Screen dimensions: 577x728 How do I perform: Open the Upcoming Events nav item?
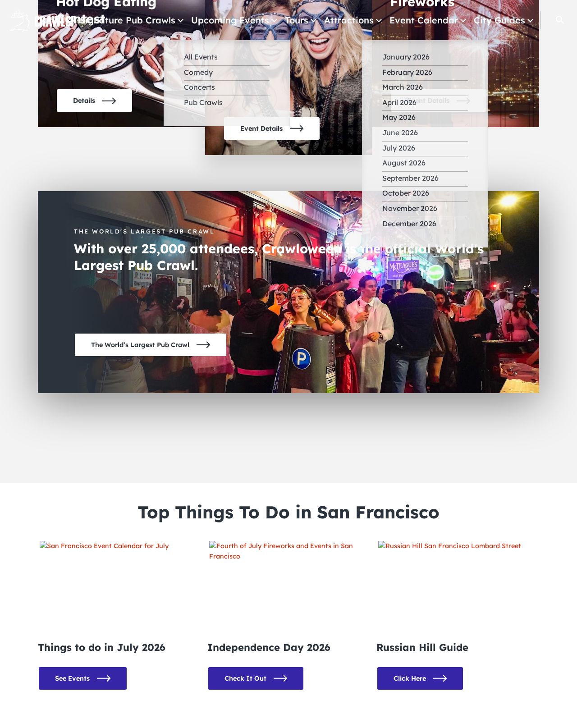[x=230, y=20]
